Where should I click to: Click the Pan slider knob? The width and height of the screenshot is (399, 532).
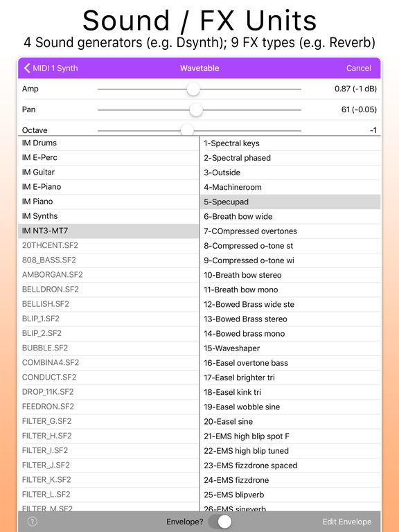(x=196, y=110)
